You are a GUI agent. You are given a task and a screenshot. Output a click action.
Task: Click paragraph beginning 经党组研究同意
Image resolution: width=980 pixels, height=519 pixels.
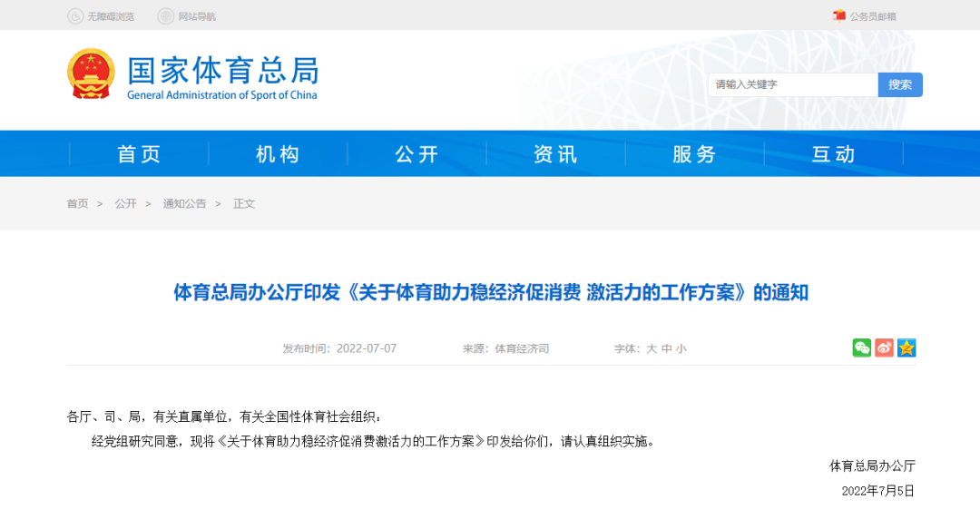374,442
